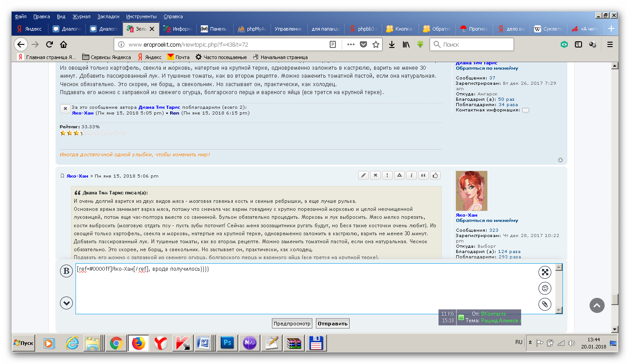Open page actions three-dots menu
The height and width of the screenshot is (364, 630).
point(351,44)
